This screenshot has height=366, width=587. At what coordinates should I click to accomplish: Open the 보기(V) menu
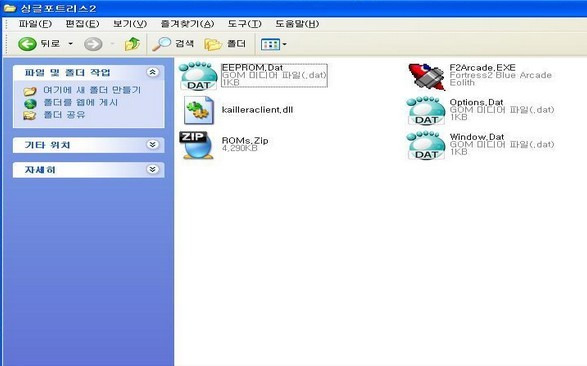pyautogui.click(x=130, y=24)
